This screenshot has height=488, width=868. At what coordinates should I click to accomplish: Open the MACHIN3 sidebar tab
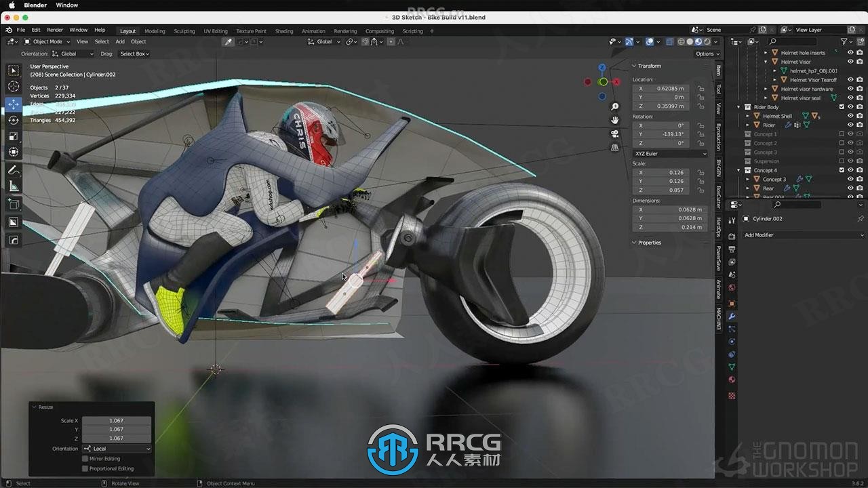[x=719, y=319]
